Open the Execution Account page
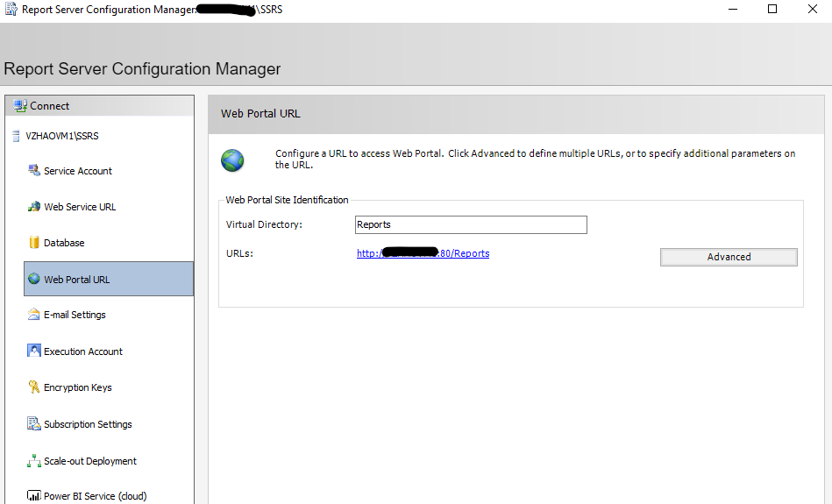Screen dimensions: 832x504 click(x=82, y=351)
